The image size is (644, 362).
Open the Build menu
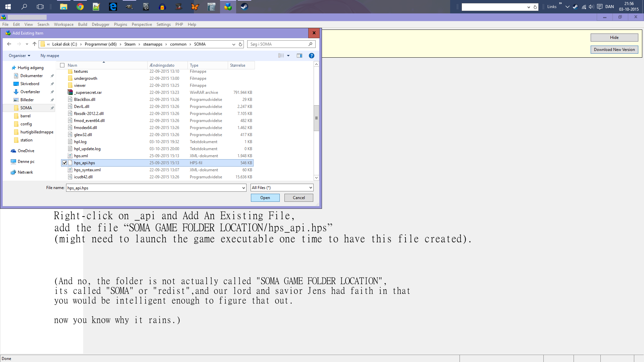(83, 24)
